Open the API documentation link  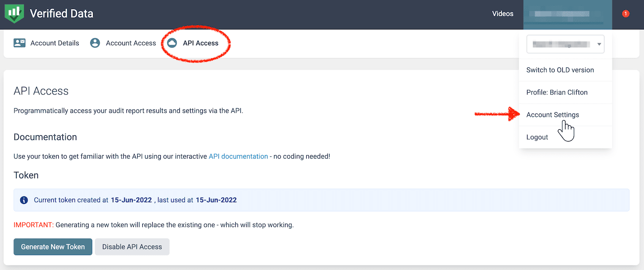point(238,156)
